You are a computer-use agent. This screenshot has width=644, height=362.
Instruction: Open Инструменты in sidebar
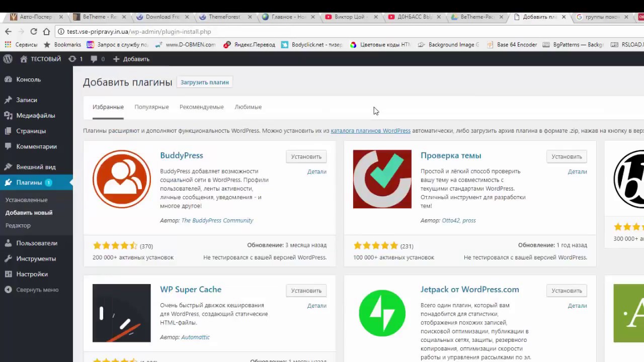click(36, 259)
